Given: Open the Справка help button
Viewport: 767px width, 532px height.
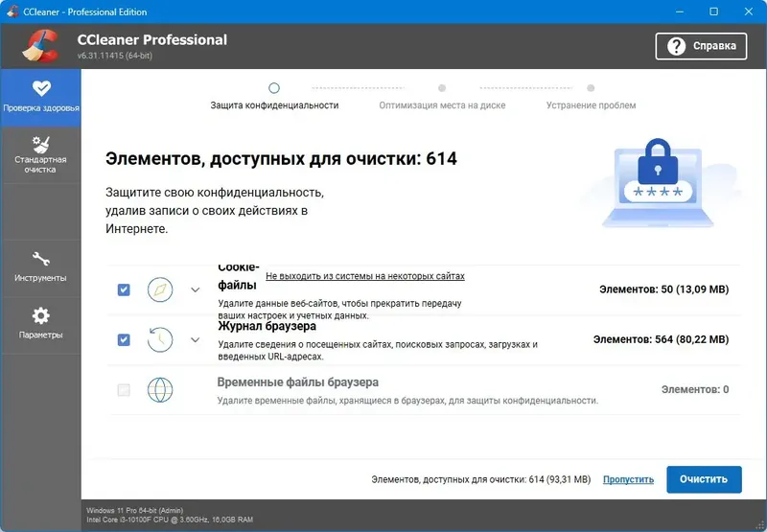Looking at the screenshot, I should (701, 46).
